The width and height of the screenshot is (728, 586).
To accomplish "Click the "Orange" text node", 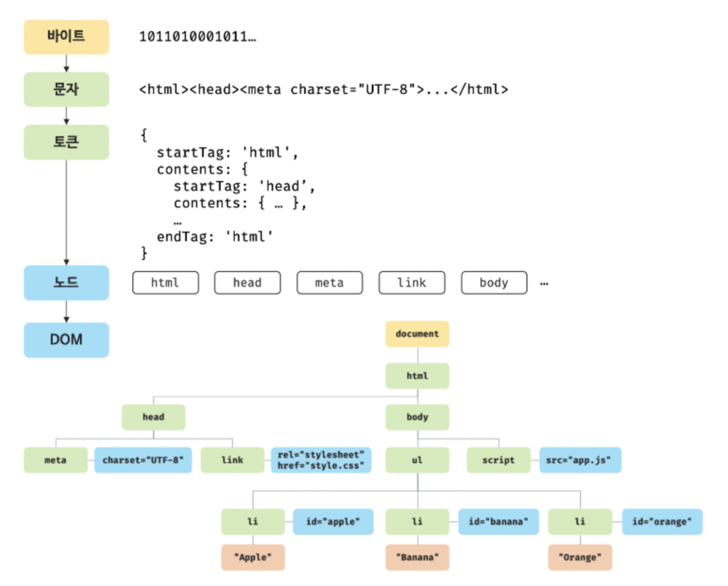I will click(580, 557).
